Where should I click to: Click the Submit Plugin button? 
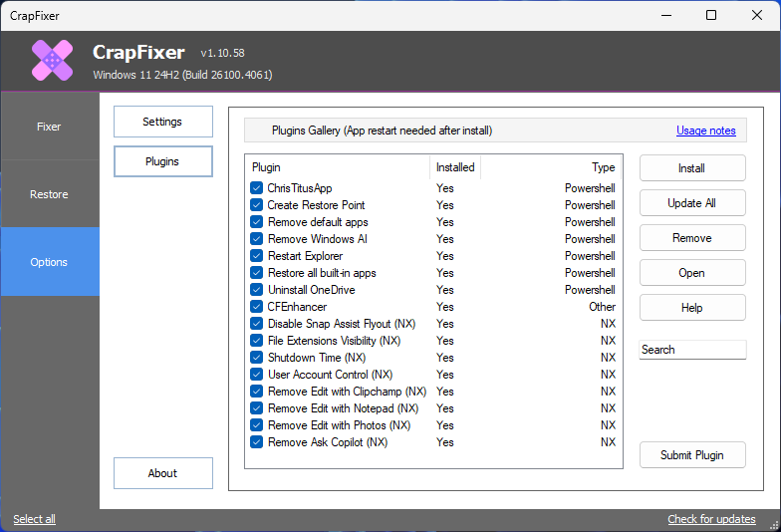point(692,454)
